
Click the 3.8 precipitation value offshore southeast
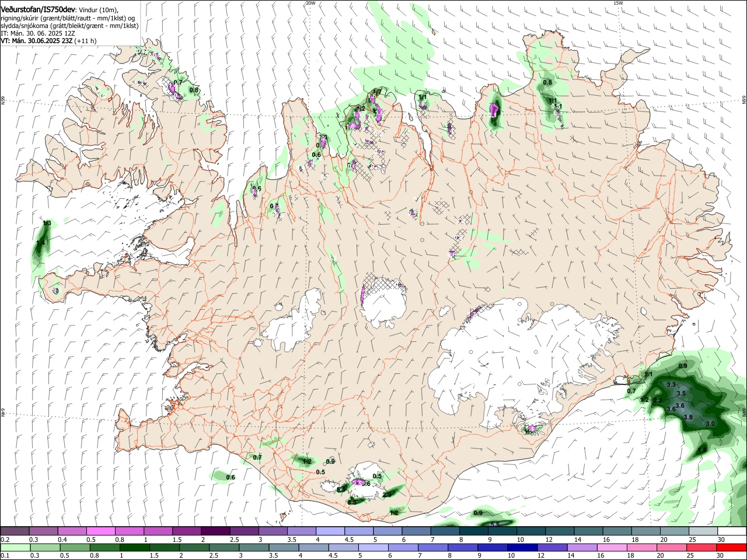[687, 417]
